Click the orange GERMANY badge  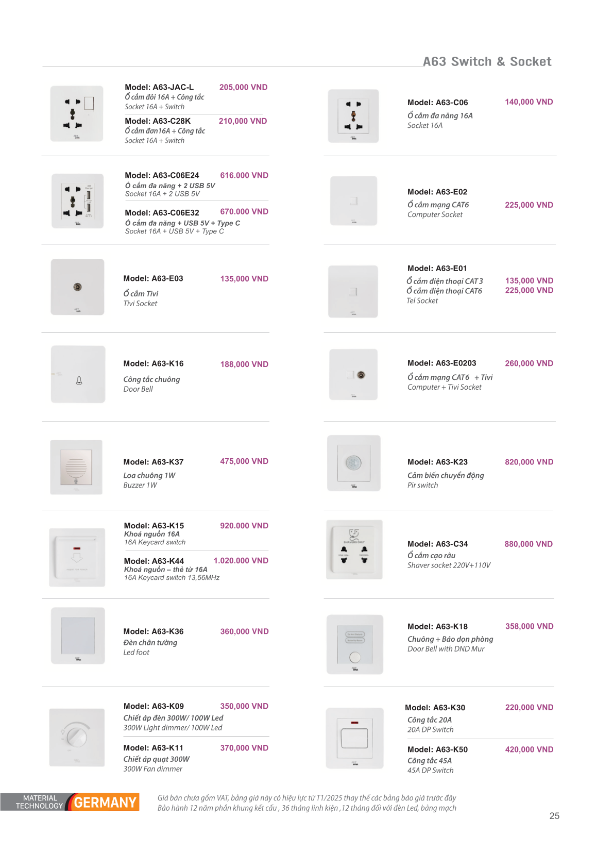pyautogui.click(x=105, y=802)
